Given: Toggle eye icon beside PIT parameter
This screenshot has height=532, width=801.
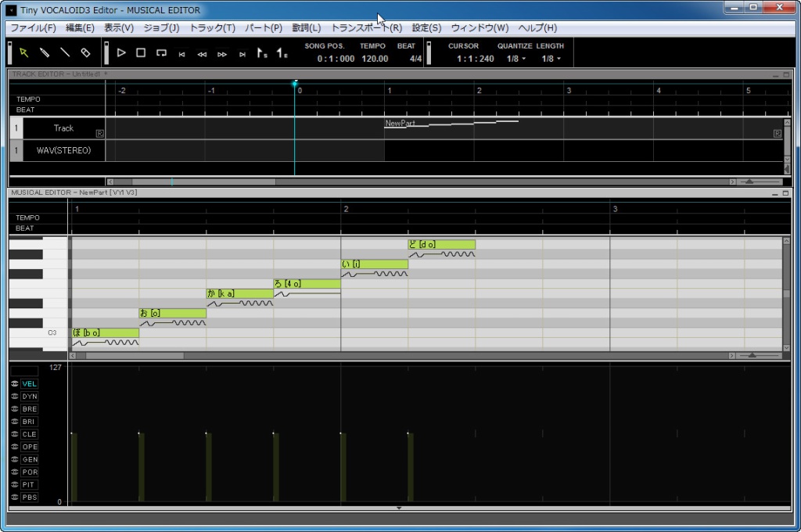Looking at the screenshot, I should pos(15,485).
